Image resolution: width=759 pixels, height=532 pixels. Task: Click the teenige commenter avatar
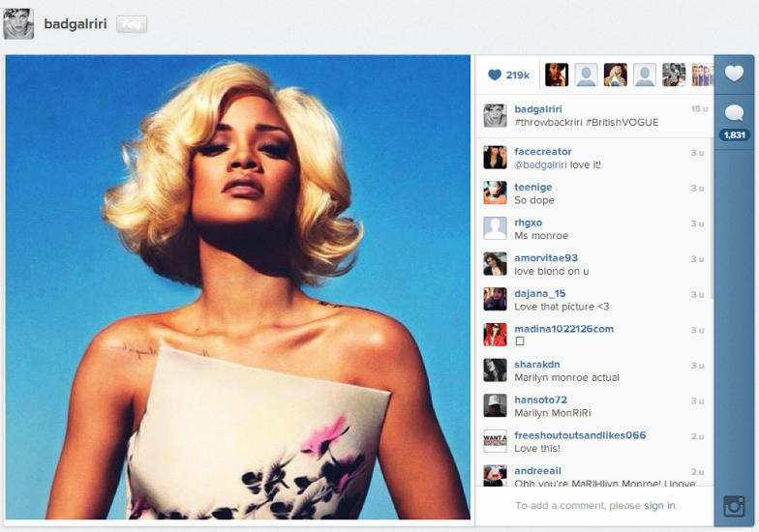(495, 192)
